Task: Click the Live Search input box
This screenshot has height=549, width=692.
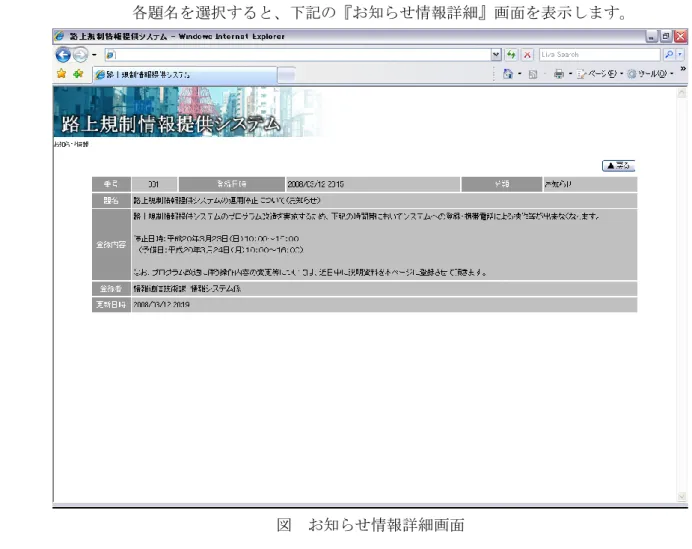Action: pyautogui.click(x=599, y=55)
